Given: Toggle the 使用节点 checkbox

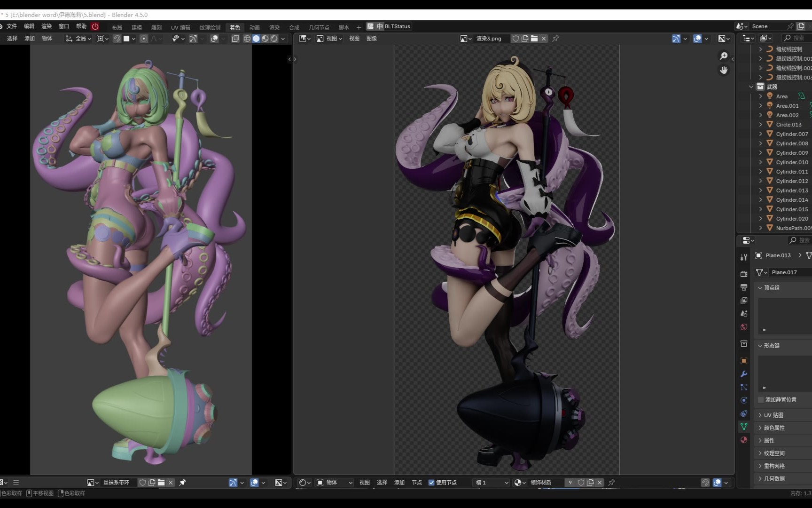Looking at the screenshot, I should coord(431,483).
